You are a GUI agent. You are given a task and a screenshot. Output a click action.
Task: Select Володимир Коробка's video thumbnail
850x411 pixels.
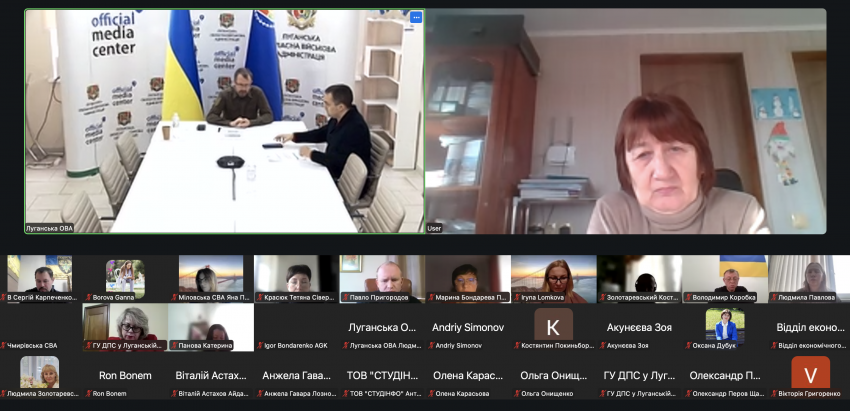725,279
